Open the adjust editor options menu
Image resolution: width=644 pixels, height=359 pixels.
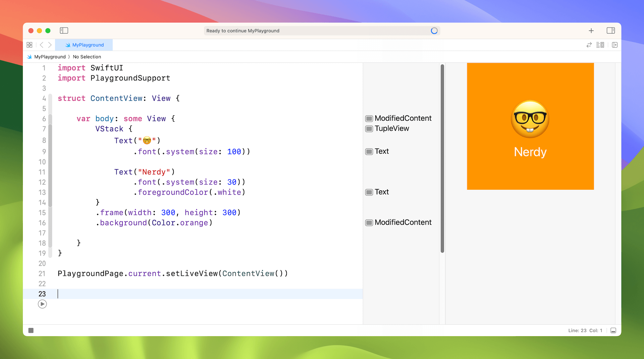[x=600, y=45]
